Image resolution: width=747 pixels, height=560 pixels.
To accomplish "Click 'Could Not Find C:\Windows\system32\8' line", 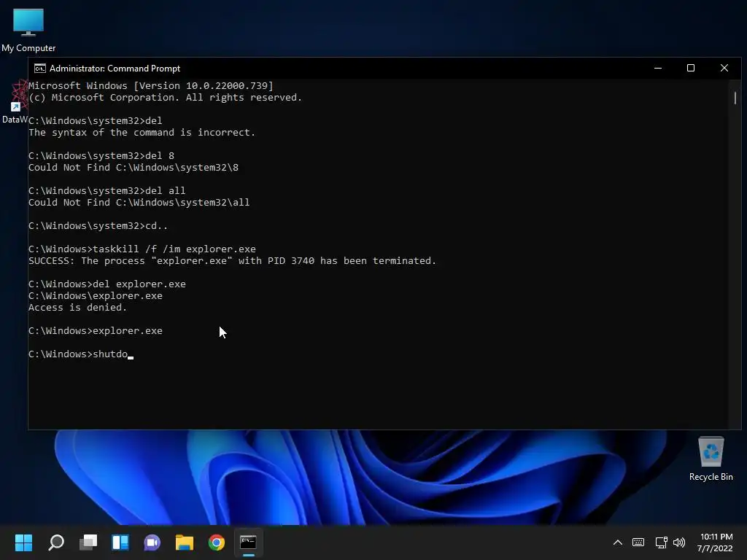I will [x=133, y=168].
